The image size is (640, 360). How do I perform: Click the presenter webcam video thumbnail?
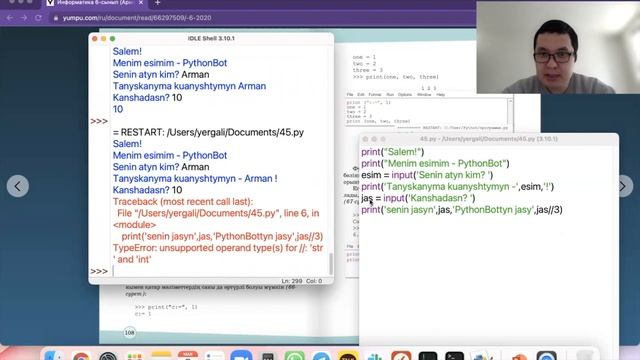point(558,47)
